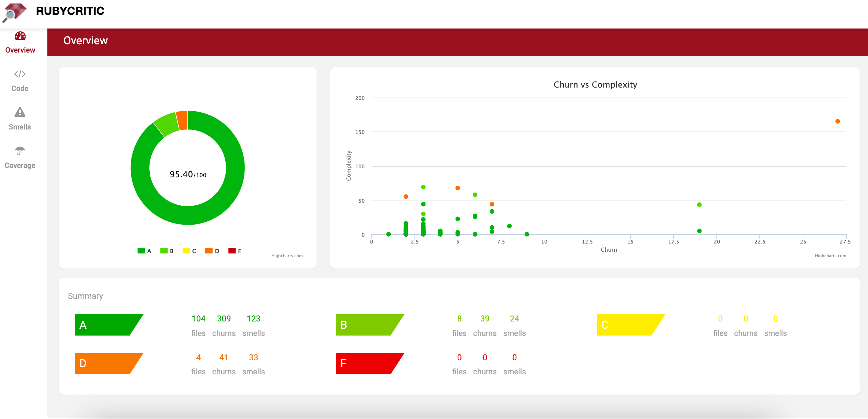Image resolution: width=868 pixels, height=419 pixels.
Task: Open the Code brackets icon
Action: coord(20,74)
